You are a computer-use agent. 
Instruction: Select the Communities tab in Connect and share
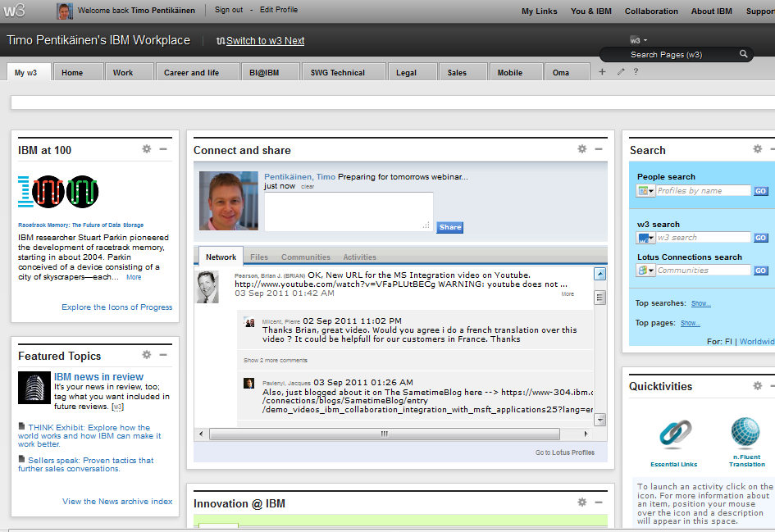(x=306, y=257)
